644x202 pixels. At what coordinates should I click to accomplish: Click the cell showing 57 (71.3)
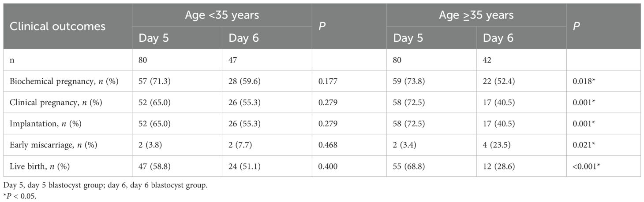(156, 81)
